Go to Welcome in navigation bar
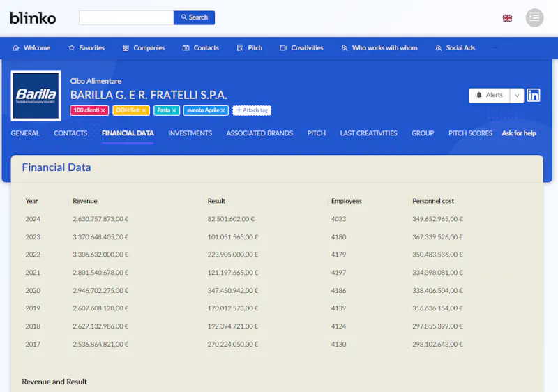Screen dimensions: 558x392 [x=31, y=47]
